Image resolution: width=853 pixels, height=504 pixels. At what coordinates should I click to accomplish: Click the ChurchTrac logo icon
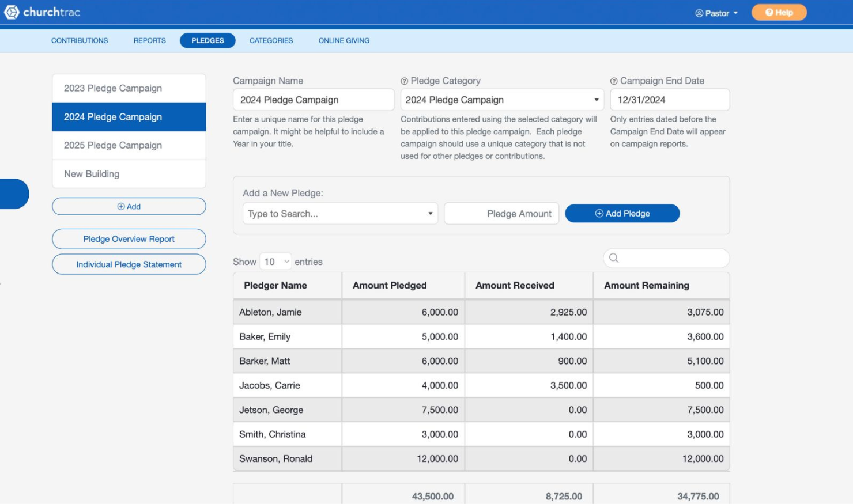[x=11, y=12]
